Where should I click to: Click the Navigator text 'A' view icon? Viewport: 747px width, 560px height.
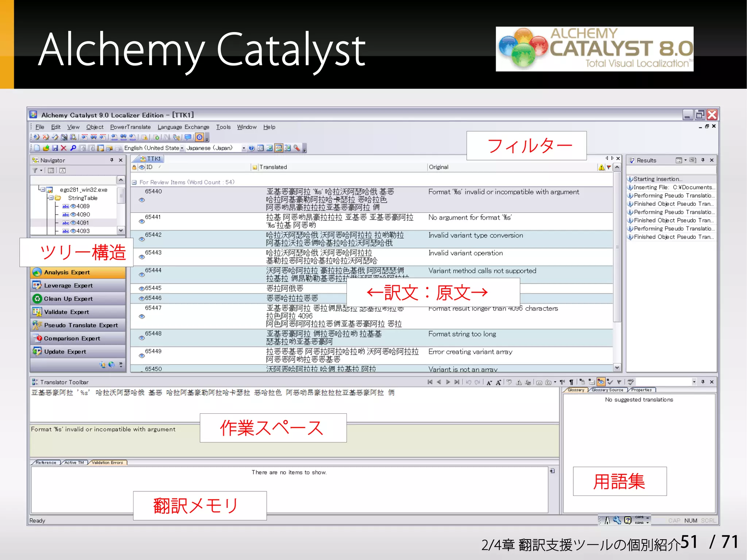coord(62,170)
